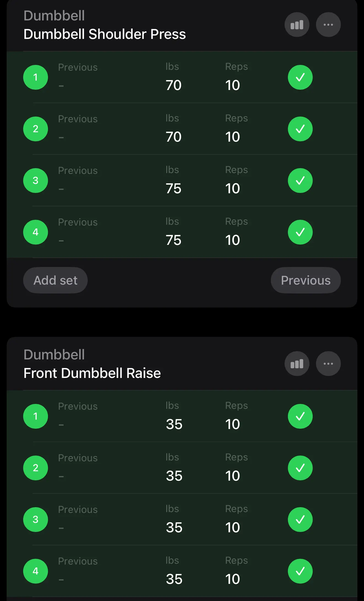Open stats chart for Front Dumbbell Raise
This screenshot has height=601, width=364.
point(297,364)
